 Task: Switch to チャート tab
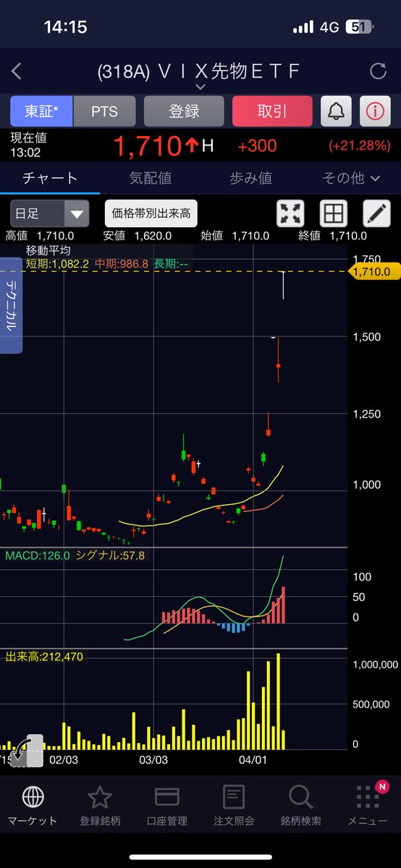[x=50, y=177]
